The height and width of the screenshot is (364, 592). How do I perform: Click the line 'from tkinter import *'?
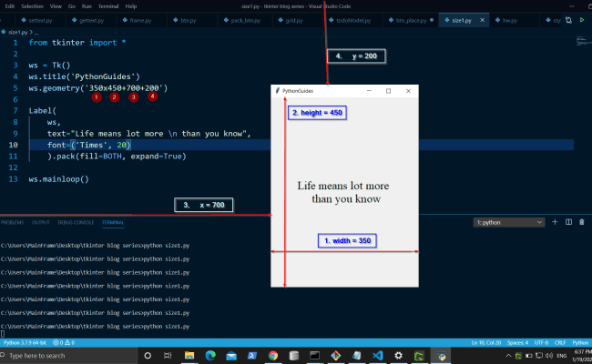tap(77, 43)
